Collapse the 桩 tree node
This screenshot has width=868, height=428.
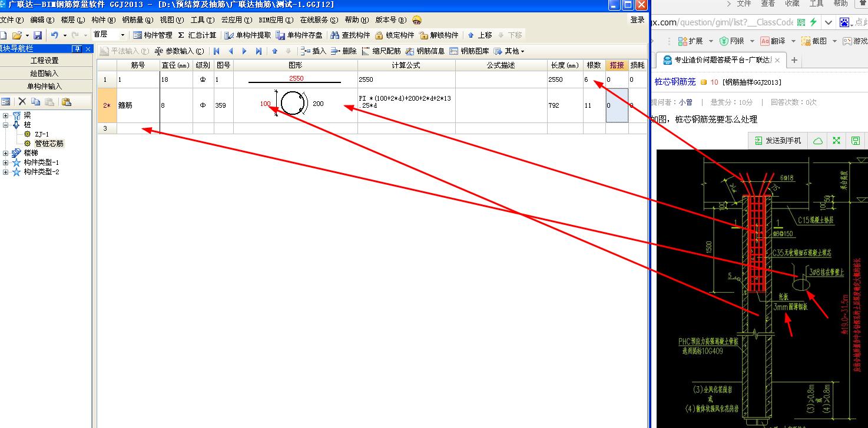6,125
